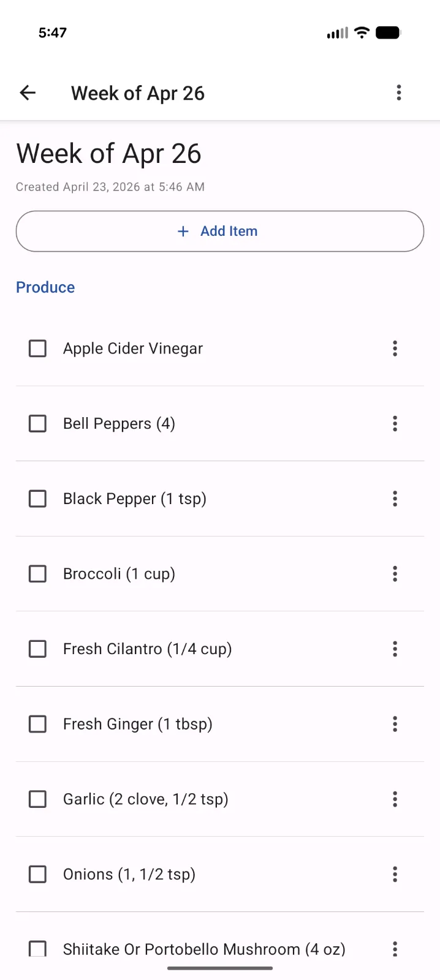This screenshot has width=440, height=980.
Task: Mark Broccoli as purchased
Action: [37, 573]
